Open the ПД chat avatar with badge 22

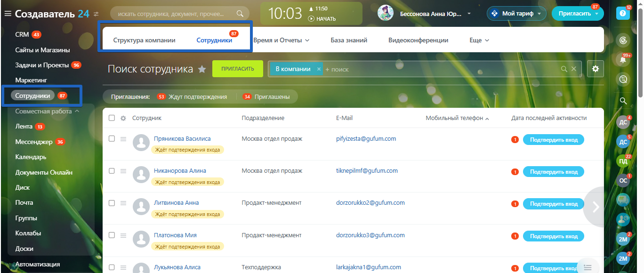[623, 161]
